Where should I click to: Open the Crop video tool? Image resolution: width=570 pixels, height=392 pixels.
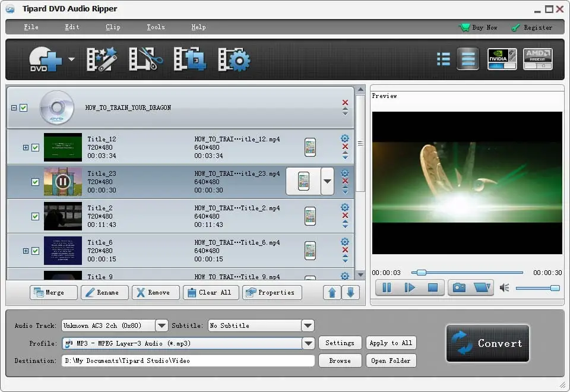point(190,59)
